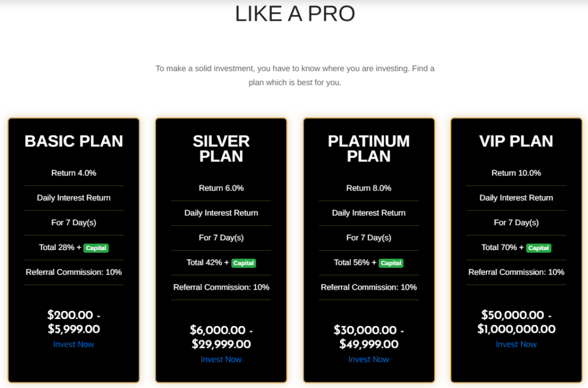This screenshot has width=588, height=388.
Task: Click the Capital badge in VIP Plan
Action: click(539, 248)
